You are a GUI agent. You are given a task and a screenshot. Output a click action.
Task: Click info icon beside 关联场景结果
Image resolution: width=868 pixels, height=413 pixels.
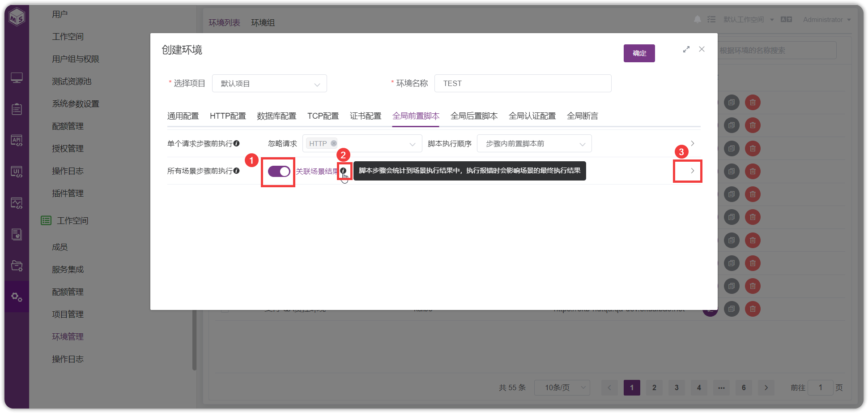pos(343,171)
